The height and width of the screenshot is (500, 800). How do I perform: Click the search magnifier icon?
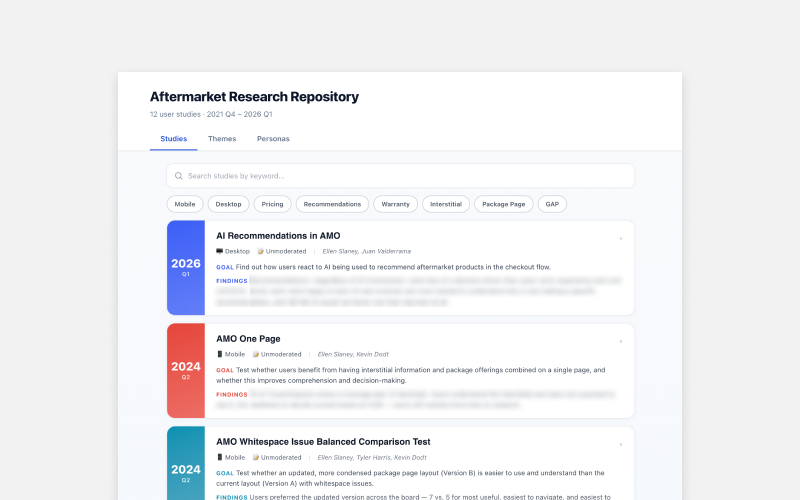178,176
